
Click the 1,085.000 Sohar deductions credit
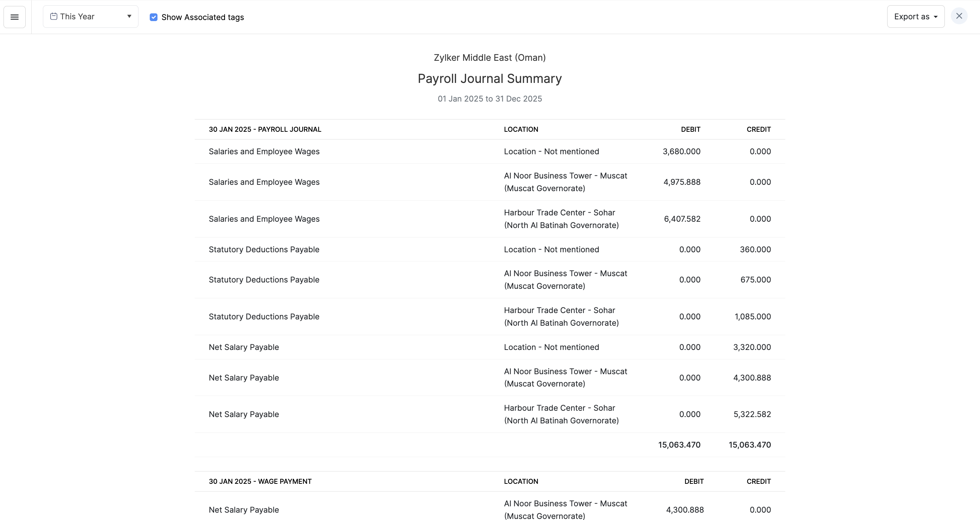pos(753,317)
